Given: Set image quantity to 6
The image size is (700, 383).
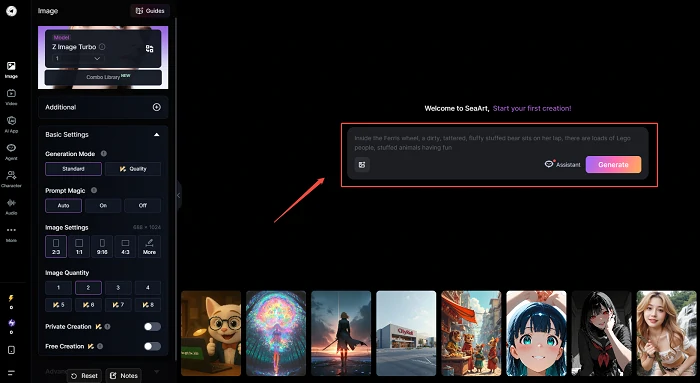Looking at the screenshot, I should pos(88,305).
